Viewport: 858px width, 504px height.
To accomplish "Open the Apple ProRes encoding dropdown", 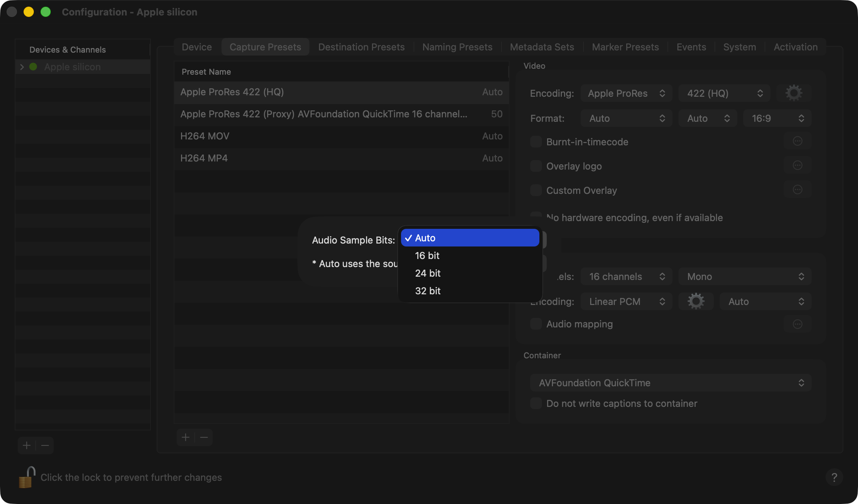I will (626, 93).
